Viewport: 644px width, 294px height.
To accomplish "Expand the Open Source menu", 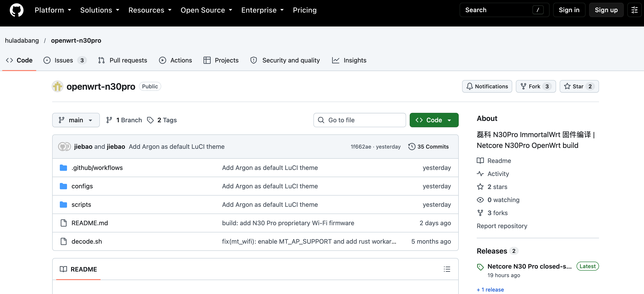I will tap(206, 10).
